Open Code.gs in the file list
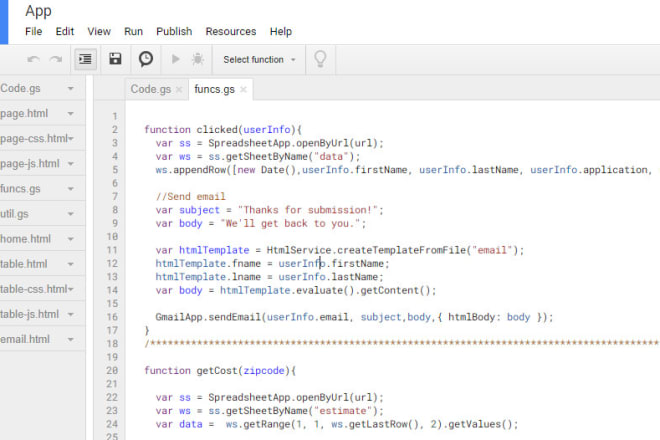The width and height of the screenshot is (660, 440). click(x=20, y=88)
